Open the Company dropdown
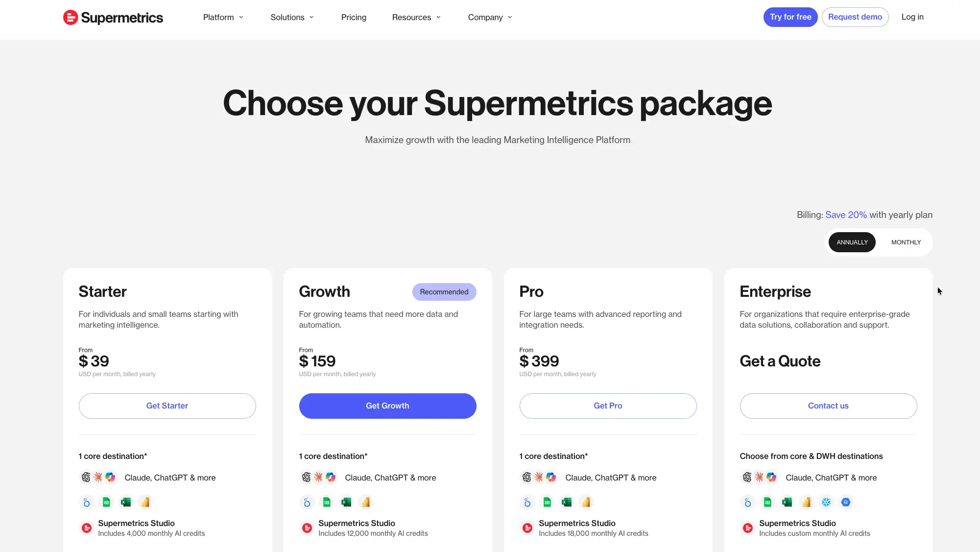This screenshot has height=552, width=980. 490,17
